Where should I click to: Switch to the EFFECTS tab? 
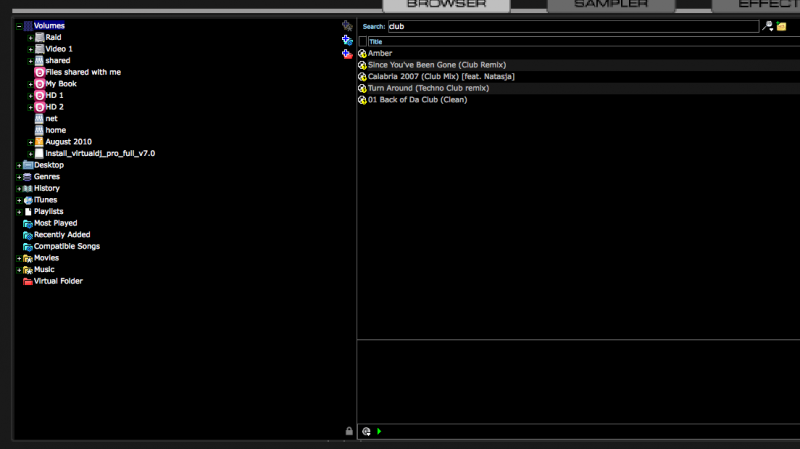(756, 5)
